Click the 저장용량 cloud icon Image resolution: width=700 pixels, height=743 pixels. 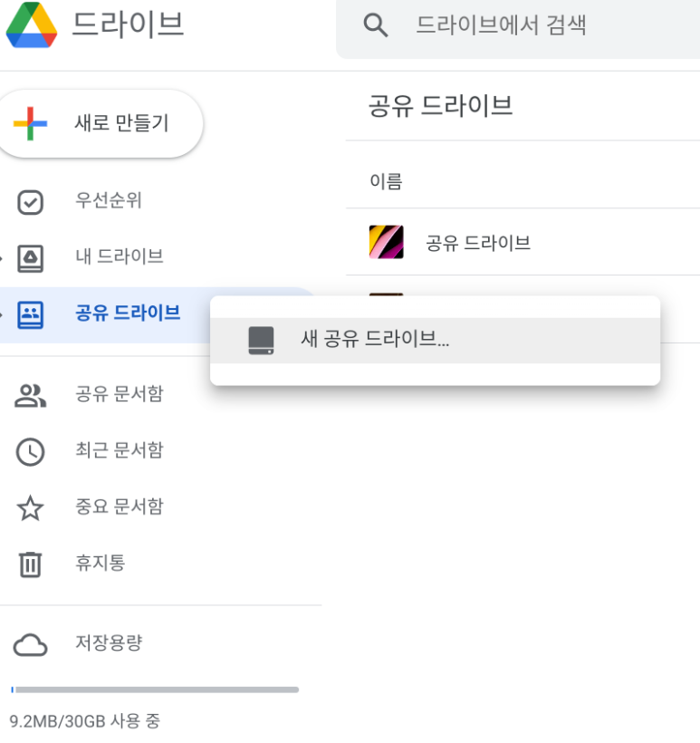pos(30,645)
